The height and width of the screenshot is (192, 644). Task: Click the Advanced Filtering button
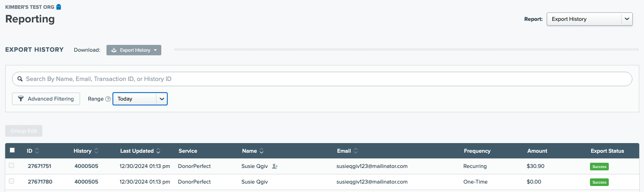click(46, 99)
